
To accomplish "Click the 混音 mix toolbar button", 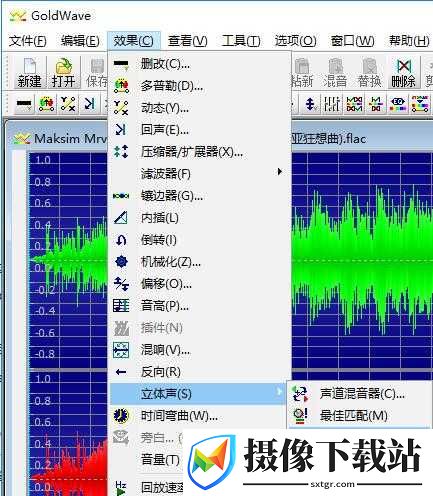I will click(x=335, y=73).
